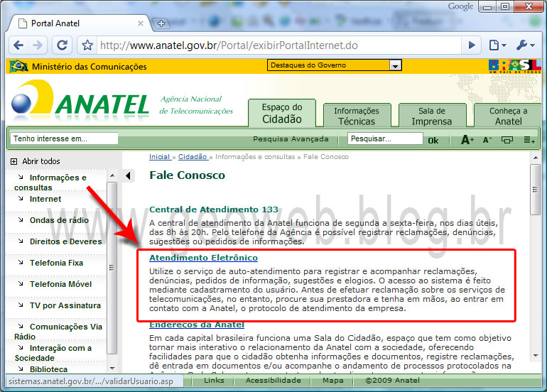Expand Ondas de rádio sidebar item
547x392 pixels.
click(58, 220)
